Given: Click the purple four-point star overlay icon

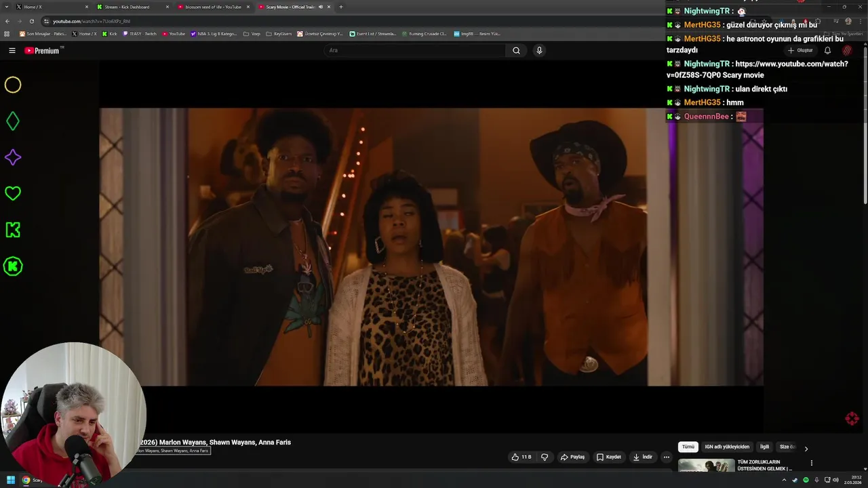Looking at the screenshot, I should [x=13, y=157].
